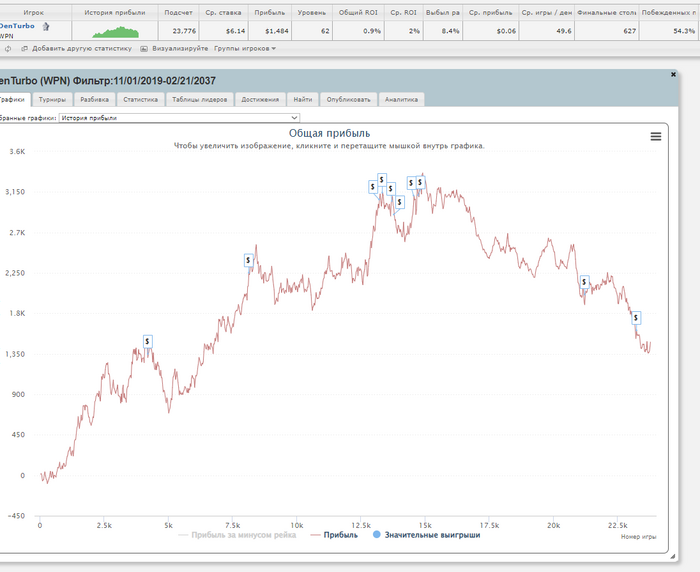Click the last $ marker near game 23k

tap(636, 318)
